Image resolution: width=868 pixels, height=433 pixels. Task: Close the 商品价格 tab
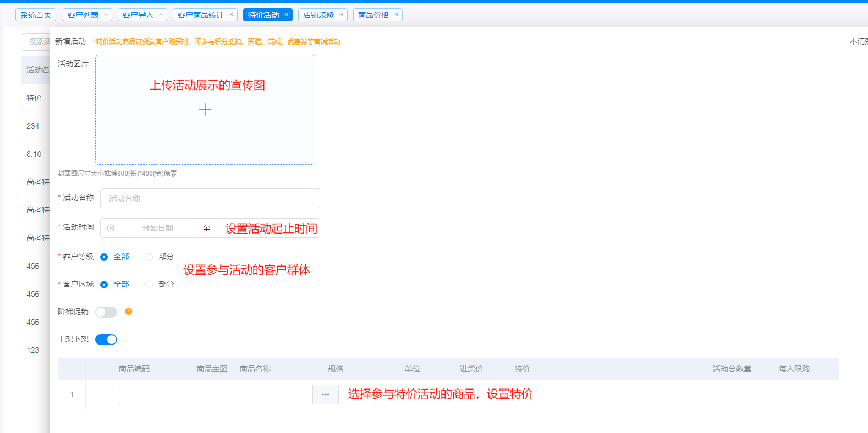pos(396,15)
